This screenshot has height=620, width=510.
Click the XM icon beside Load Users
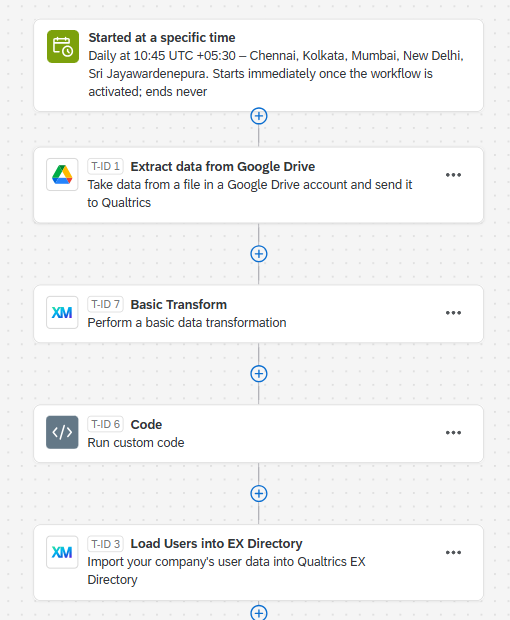(62, 552)
